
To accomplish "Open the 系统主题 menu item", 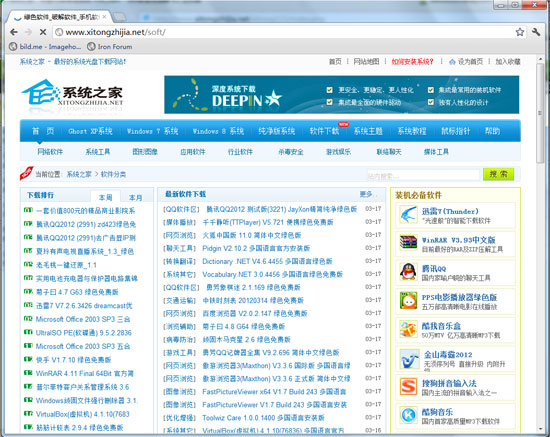I will [368, 131].
